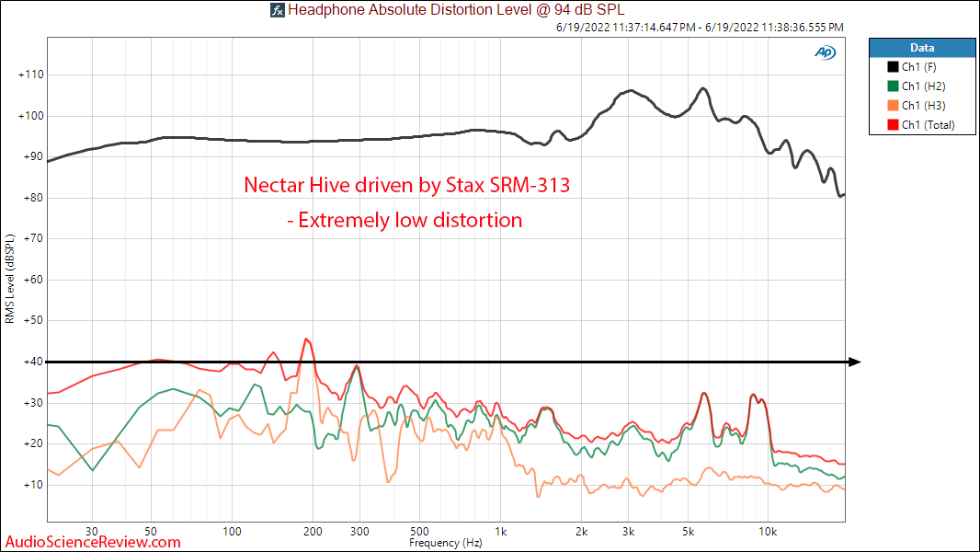Click the "+70" y-axis tick label

(x=34, y=238)
